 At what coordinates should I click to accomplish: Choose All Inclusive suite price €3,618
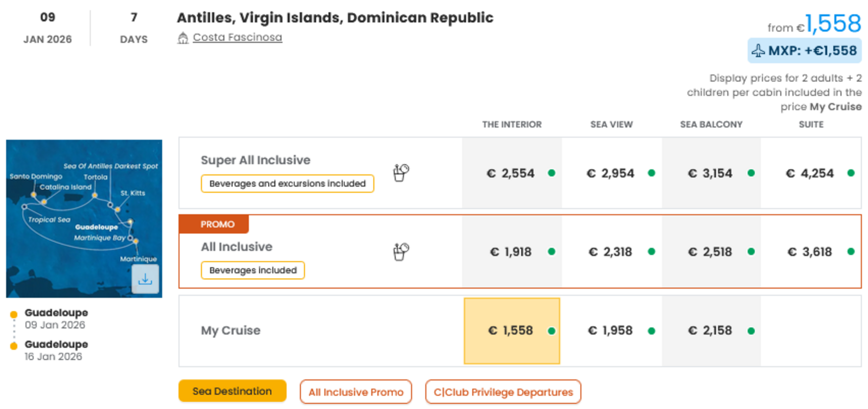tap(810, 252)
